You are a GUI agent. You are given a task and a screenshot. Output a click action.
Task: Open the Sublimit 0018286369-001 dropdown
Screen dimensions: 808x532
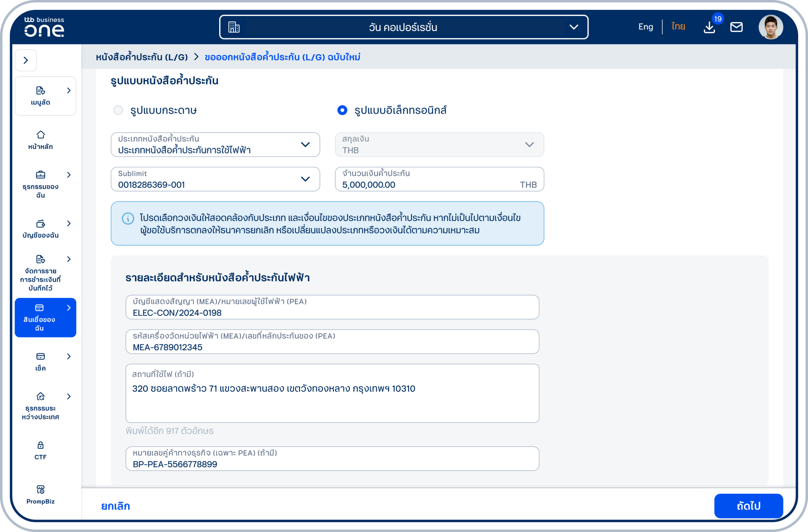pyautogui.click(x=215, y=180)
